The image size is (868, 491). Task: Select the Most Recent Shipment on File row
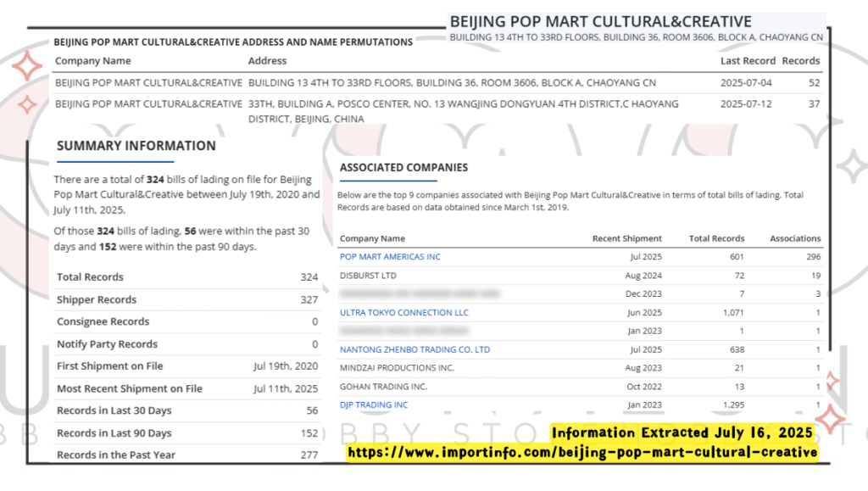[186, 389]
